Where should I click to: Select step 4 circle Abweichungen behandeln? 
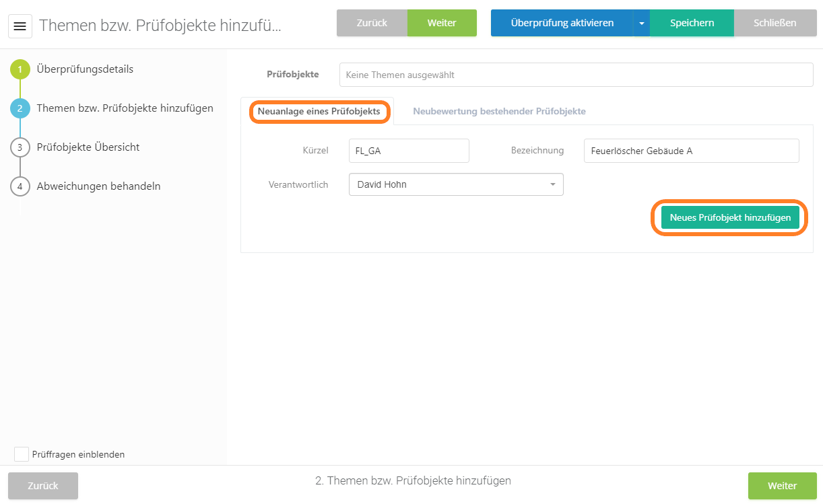(20, 186)
